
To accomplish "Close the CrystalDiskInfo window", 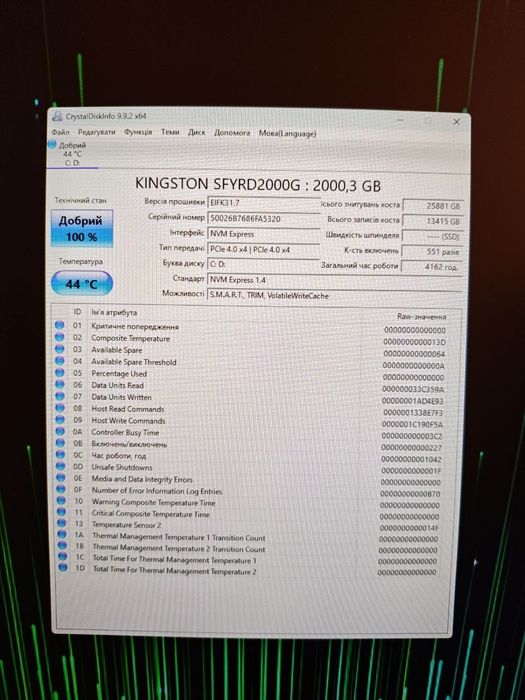I will (x=456, y=121).
